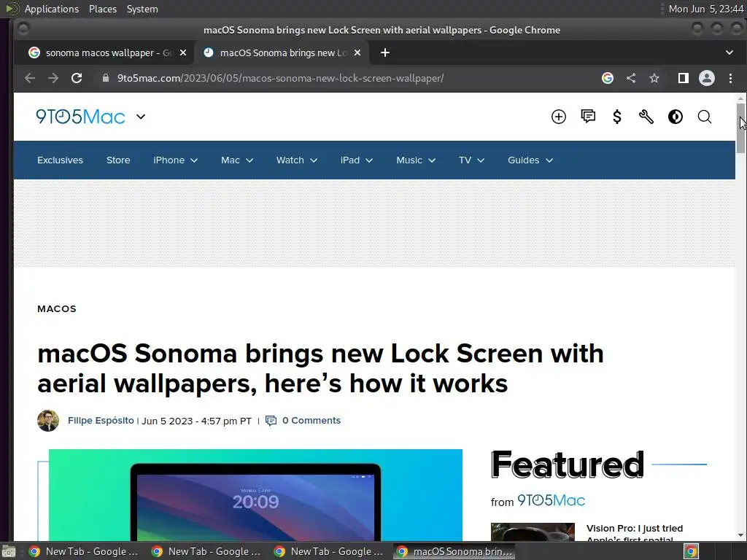747x560 pixels.
Task: Open Vision Pro featured thumbnail
Action: coord(533,532)
